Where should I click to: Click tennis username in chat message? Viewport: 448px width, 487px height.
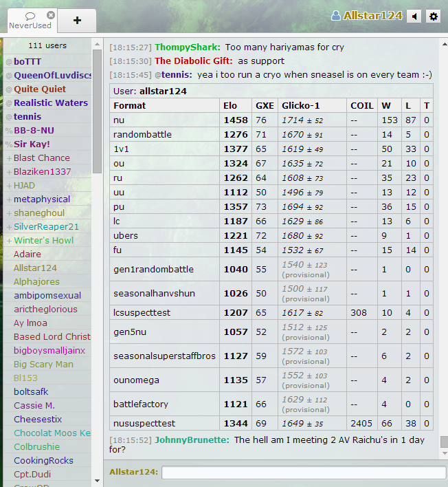tap(177, 74)
